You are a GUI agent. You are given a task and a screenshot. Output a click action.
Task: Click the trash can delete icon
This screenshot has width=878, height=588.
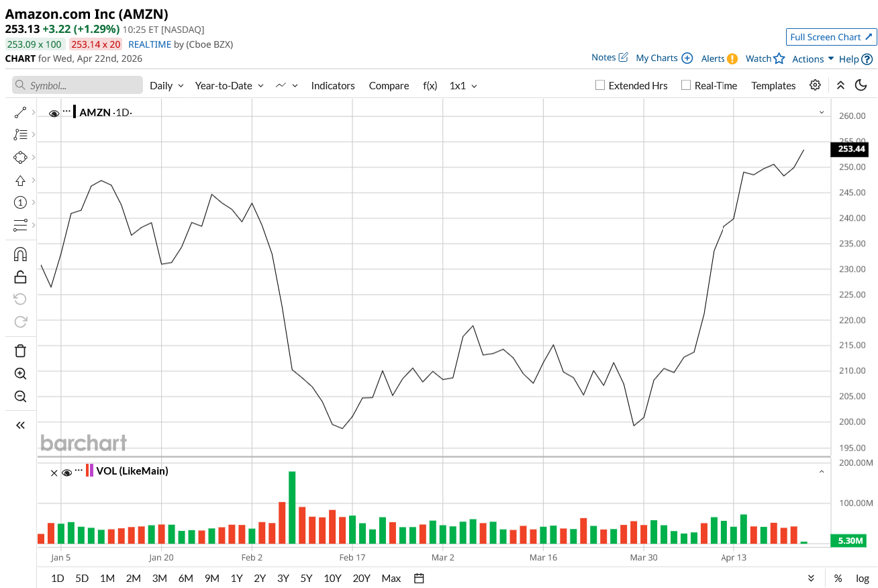(x=20, y=351)
